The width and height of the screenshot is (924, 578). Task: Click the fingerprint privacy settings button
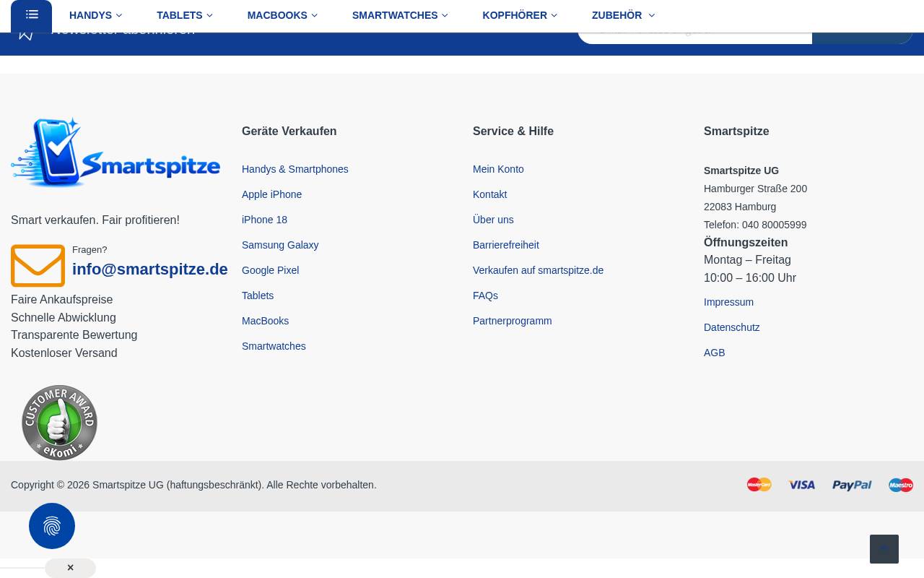[52, 526]
